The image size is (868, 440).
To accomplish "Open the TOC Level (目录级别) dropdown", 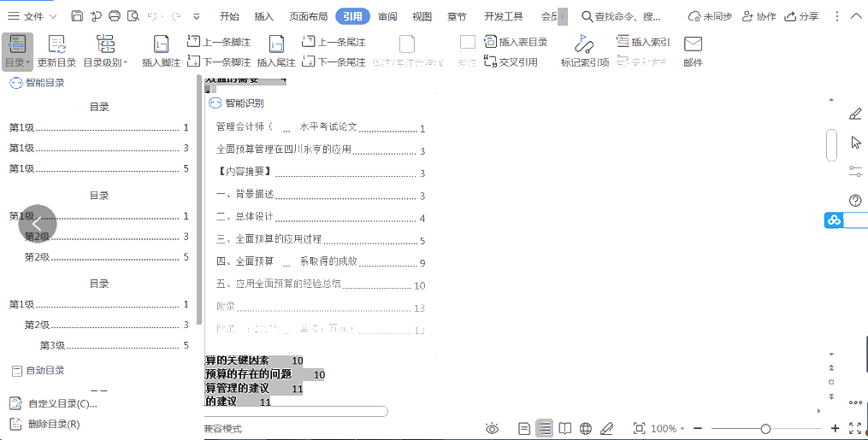I will [x=105, y=51].
